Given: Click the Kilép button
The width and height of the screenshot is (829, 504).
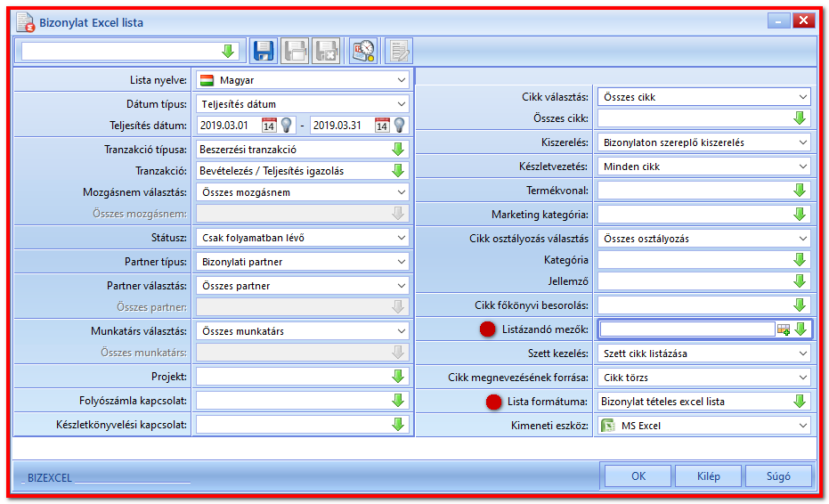Looking at the screenshot, I should click(x=709, y=476).
